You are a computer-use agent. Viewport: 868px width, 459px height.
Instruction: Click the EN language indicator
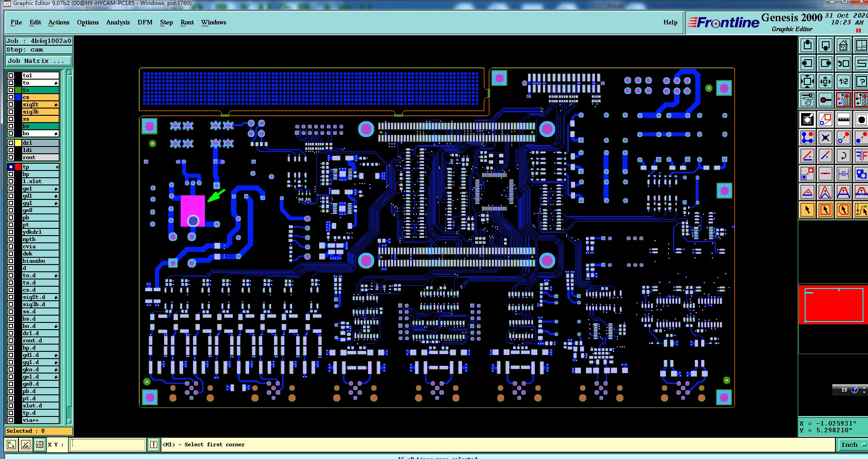pos(844,390)
